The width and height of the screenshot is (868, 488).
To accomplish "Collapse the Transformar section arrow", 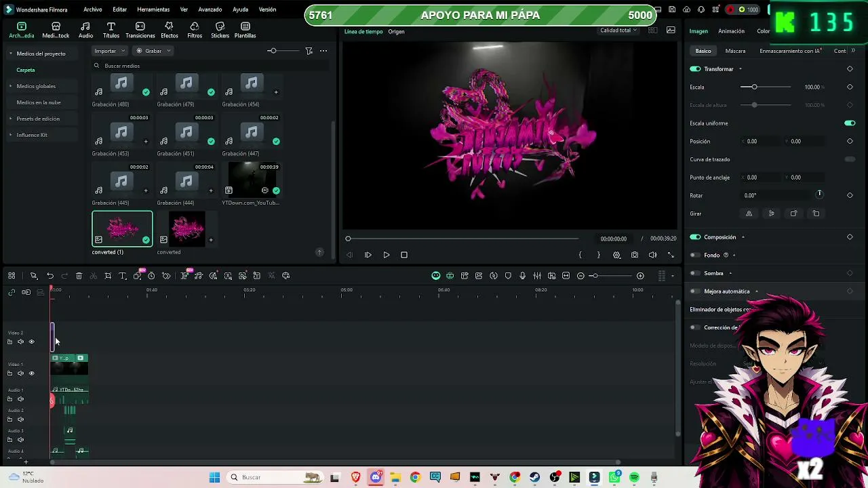I will pos(741,69).
